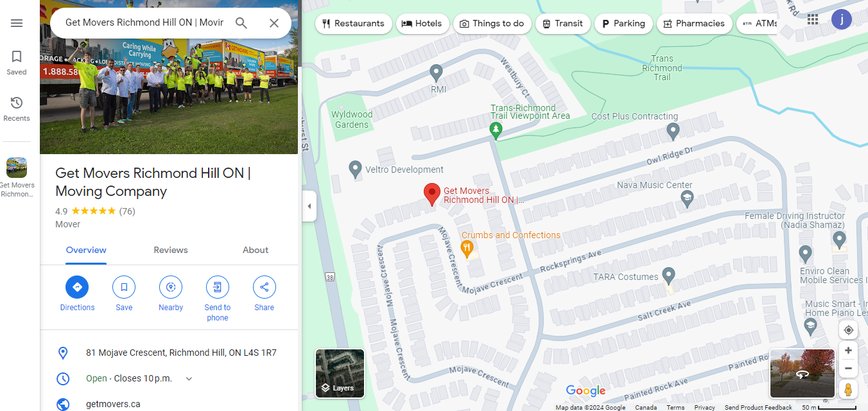
Task: Click the Directions icon button
Action: click(77, 287)
